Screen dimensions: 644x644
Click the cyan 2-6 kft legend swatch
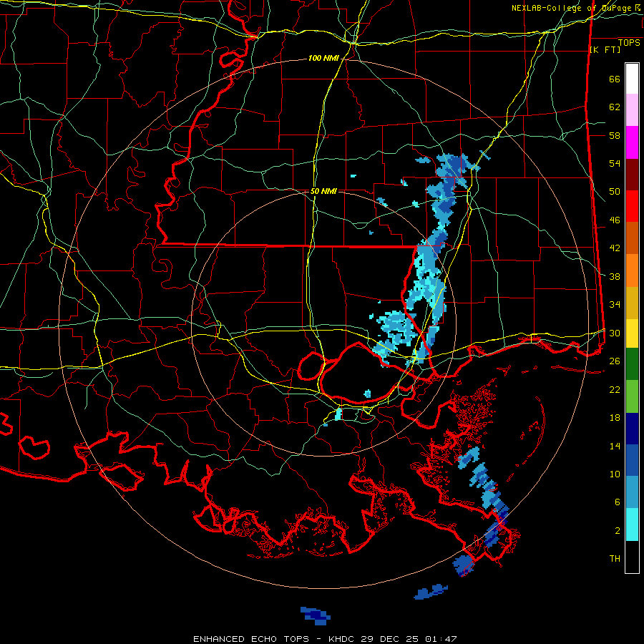coord(632,525)
